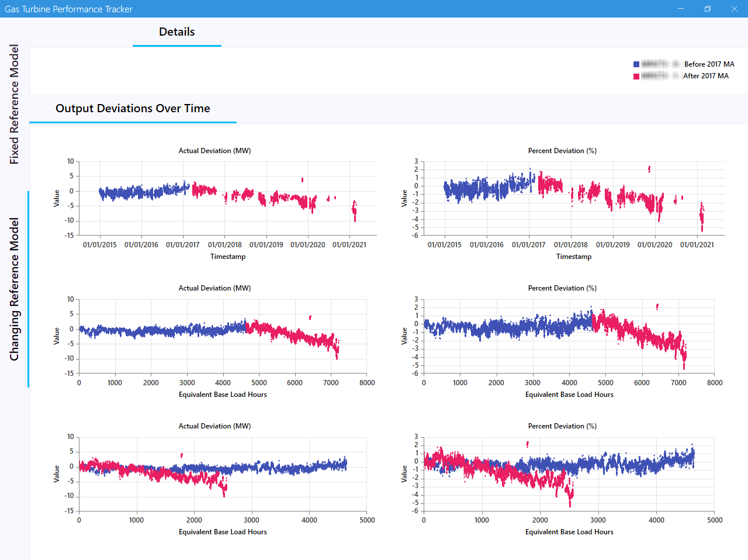Minimize the Gas Turbine Performance Tracker window

click(x=681, y=9)
